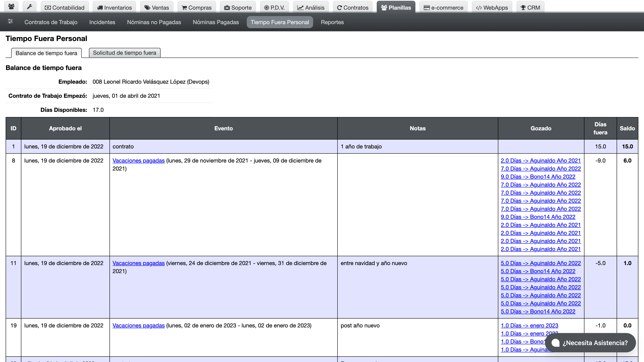The image size is (644, 362).
Task: Open Vacaciones pagadas link in row 19
Action: [138, 326]
